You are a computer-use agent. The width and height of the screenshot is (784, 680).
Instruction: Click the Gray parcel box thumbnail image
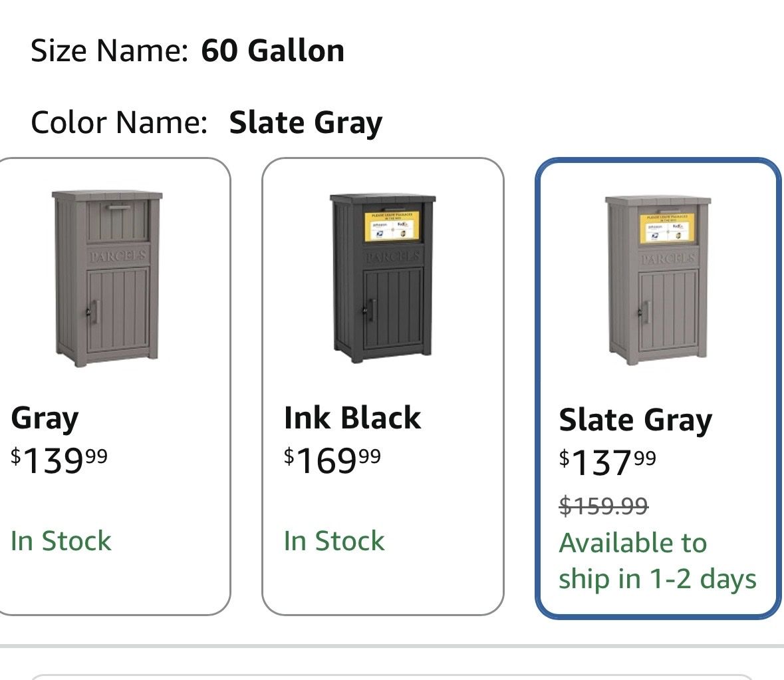click(106, 278)
